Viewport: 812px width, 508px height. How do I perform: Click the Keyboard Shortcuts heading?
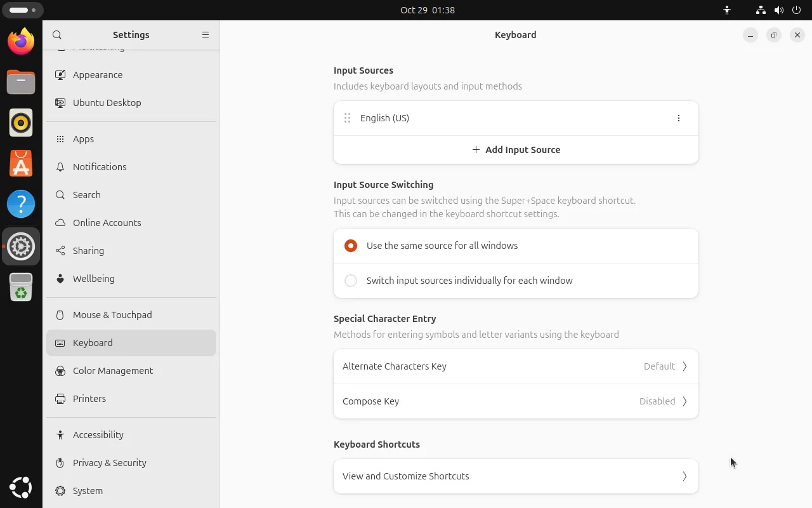pos(377,444)
